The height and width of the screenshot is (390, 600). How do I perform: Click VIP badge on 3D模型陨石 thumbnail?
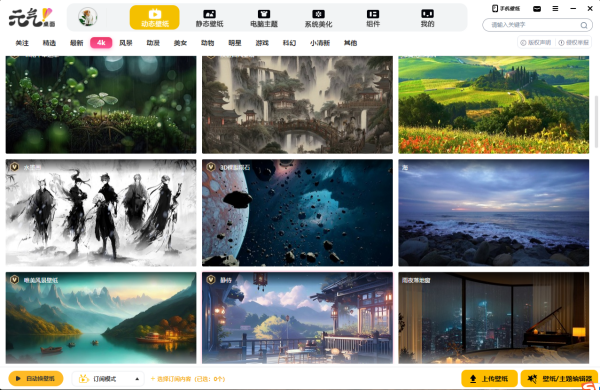(211, 167)
